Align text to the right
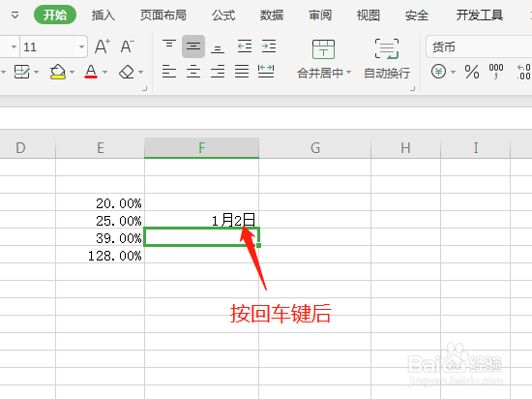 tap(218, 72)
